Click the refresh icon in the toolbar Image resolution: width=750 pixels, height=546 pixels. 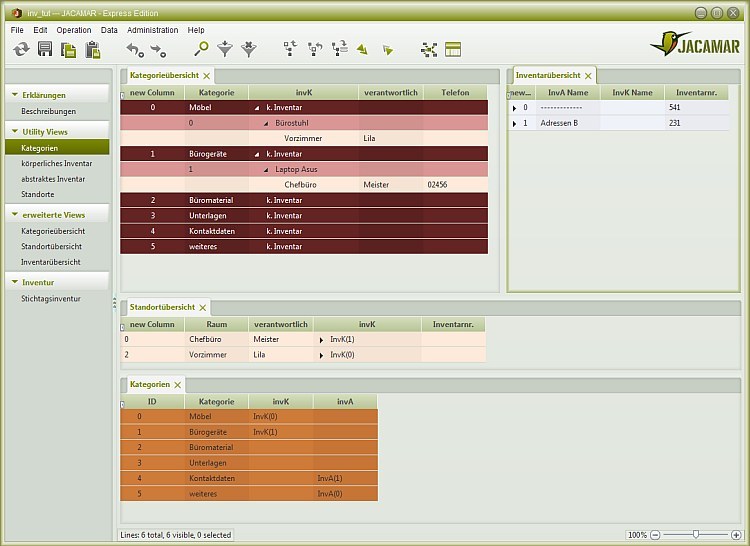[x=21, y=49]
